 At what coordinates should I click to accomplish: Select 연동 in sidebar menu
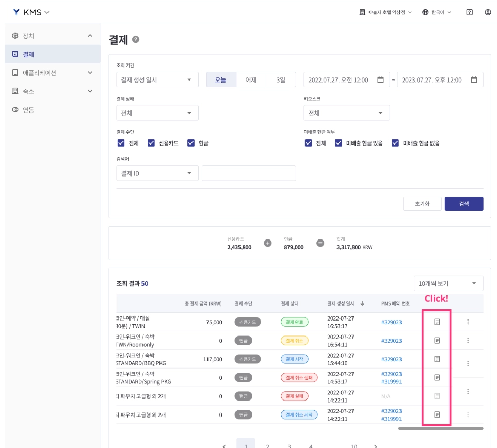(x=53, y=110)
